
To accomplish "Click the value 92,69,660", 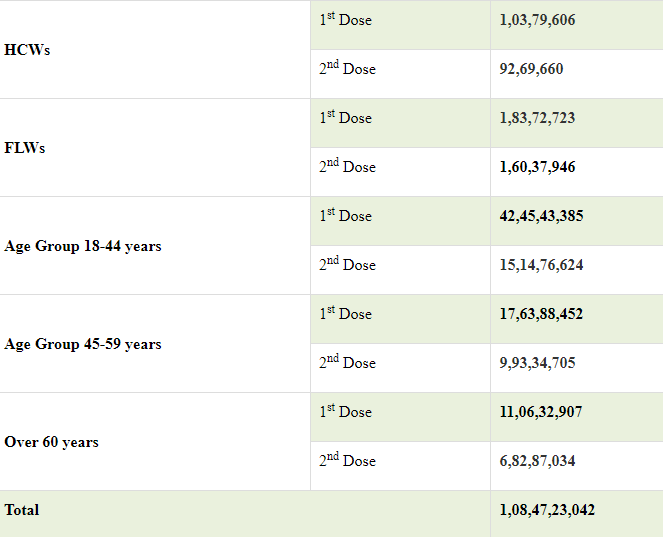I will pyautogui.click(x=531, y=69).
